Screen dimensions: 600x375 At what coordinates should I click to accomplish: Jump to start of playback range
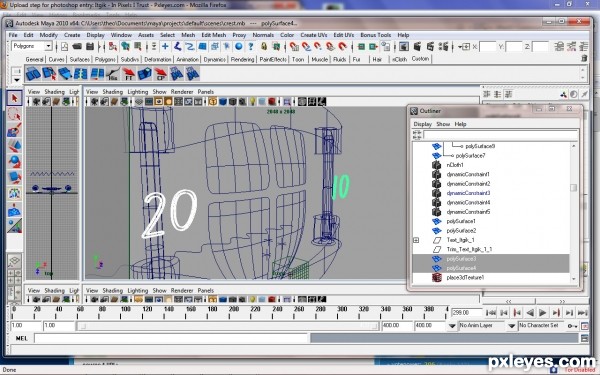point(491,313)
